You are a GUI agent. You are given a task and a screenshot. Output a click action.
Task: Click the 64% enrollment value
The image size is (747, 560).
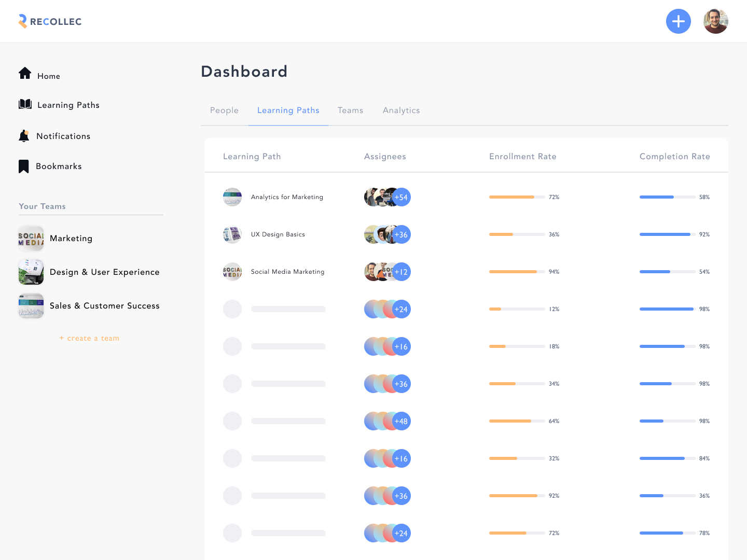[554, 421]
